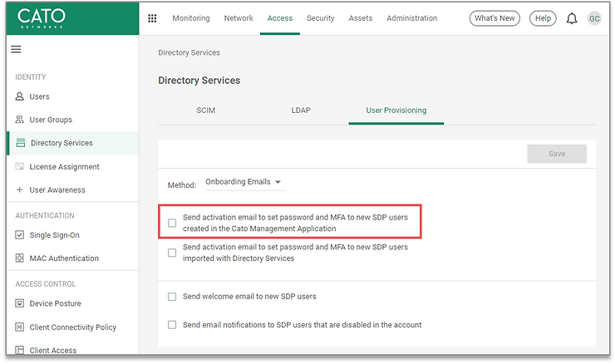This screenshot has width=615, height=364.
Task: Check activation email for Directory Services imports
Action: 172,253
